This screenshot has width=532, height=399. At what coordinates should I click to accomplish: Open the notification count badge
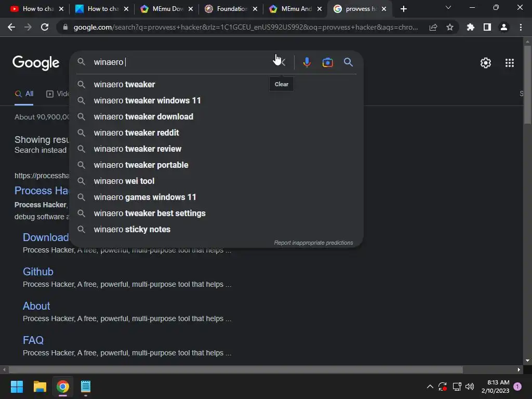(517, 387)
